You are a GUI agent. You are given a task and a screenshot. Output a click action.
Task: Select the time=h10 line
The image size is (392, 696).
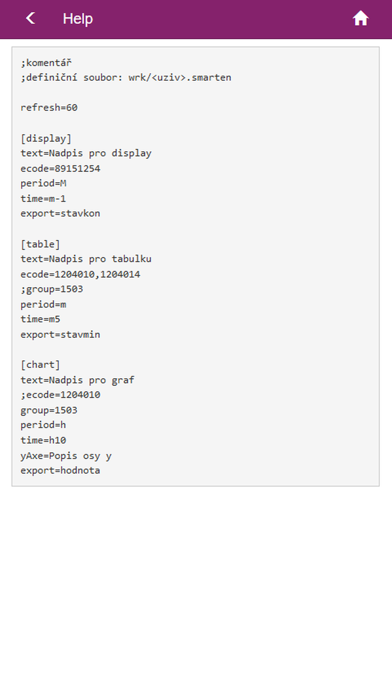[x=44, y=440]
